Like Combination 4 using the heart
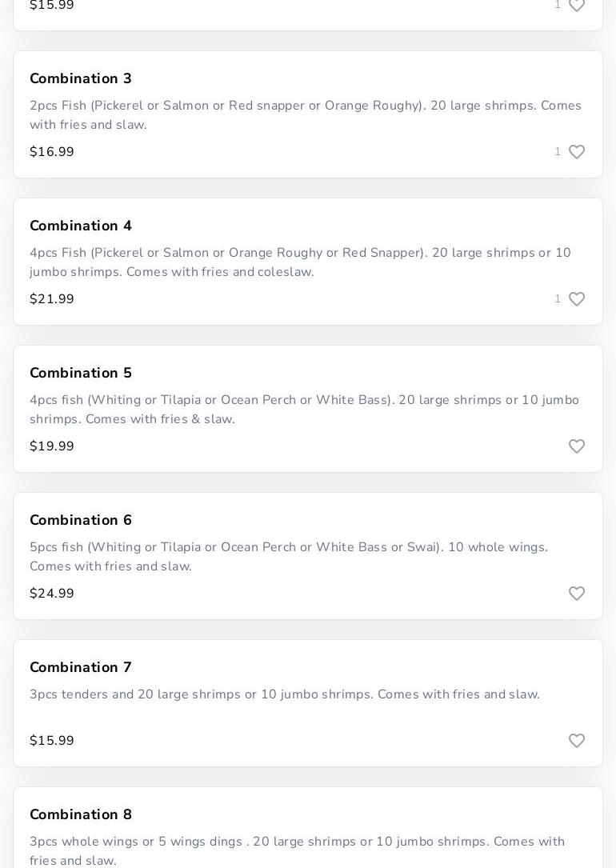Image resolution: width=616 pixels, height=868 pixels. 576,299
